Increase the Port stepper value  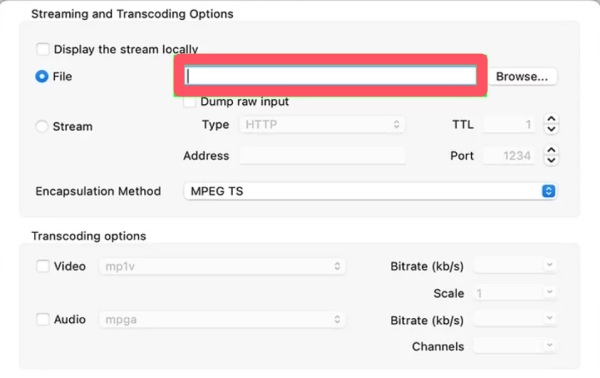(551, 150)
